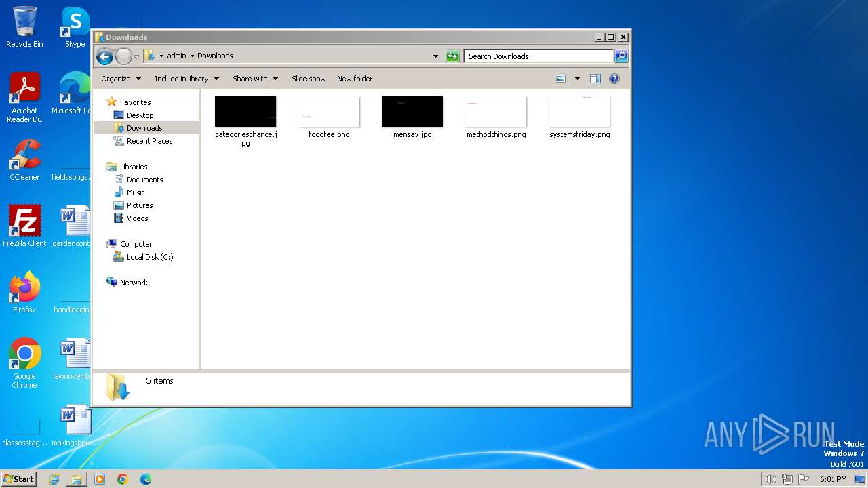Viewport: 868px width, 488px height.
Task: Click the search magnifier icon
Action: tap(620, 56)
